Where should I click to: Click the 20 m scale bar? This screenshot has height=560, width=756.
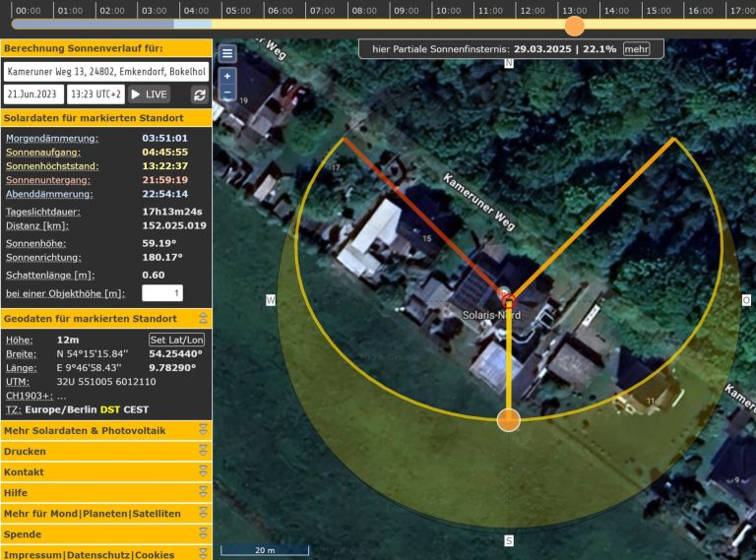pos(265,550)
